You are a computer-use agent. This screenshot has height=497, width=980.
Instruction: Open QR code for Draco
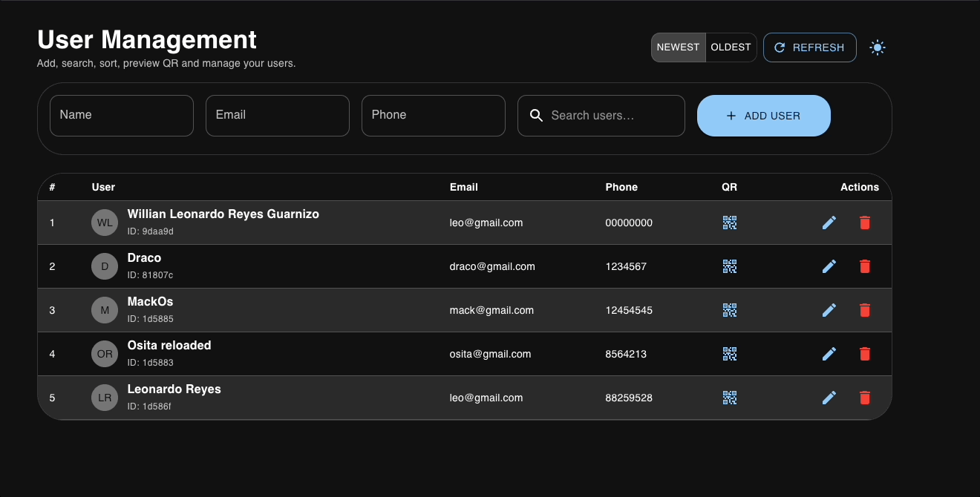coord(730,266)
